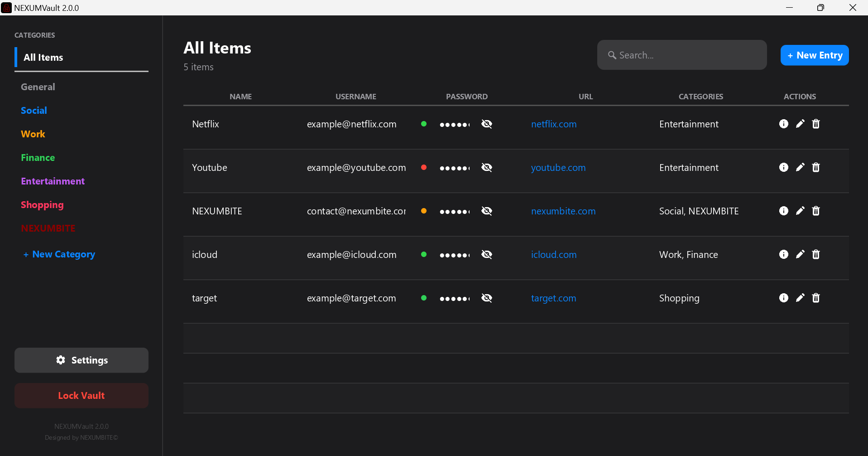Show the Youtube password
Viewport: 868px width, 456px height.
click(x=487, y=167)
